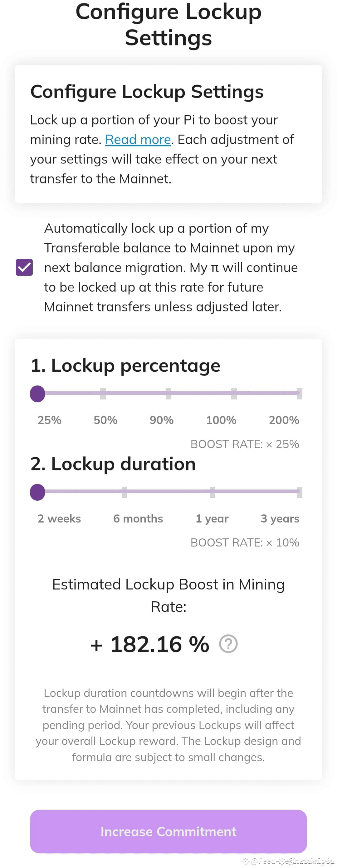Click the 25% percentage label

[x=49, y=420]
